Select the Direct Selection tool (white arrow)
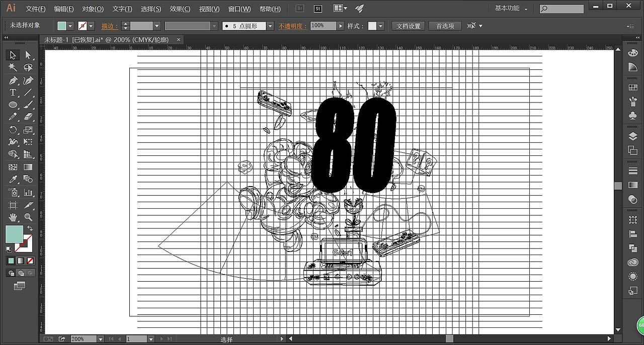Image resolution: width=644 pixels, height=345 pixels. tap(28, 55)
